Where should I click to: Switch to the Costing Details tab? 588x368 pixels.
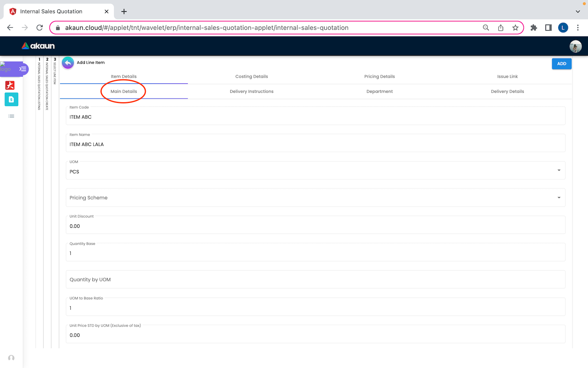point(252,76)
